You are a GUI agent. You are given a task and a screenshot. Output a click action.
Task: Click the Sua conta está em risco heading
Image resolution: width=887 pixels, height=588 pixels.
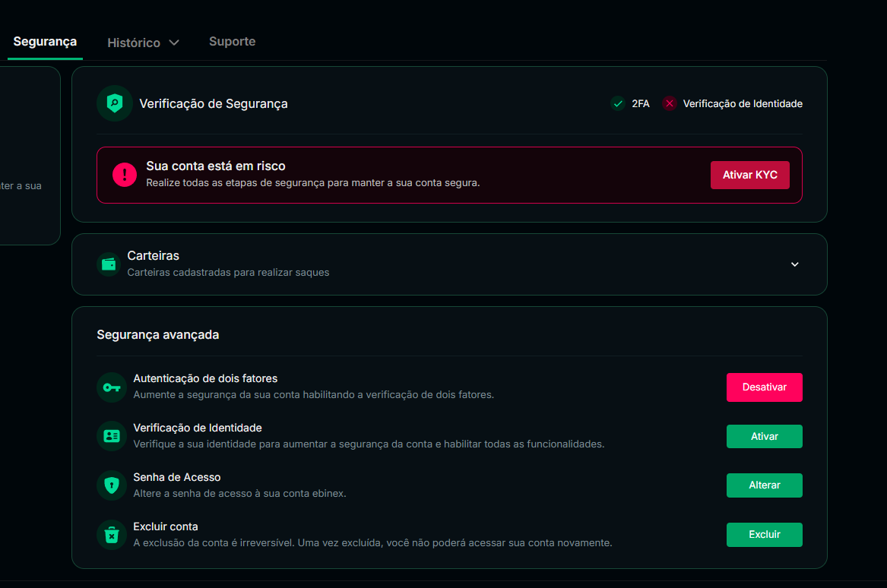[216, 166]
